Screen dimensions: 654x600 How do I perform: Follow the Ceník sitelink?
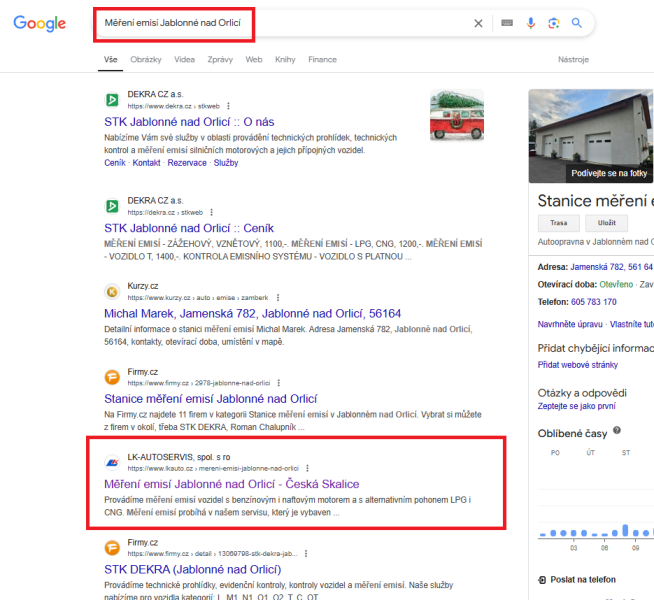[x=115, y=163]
